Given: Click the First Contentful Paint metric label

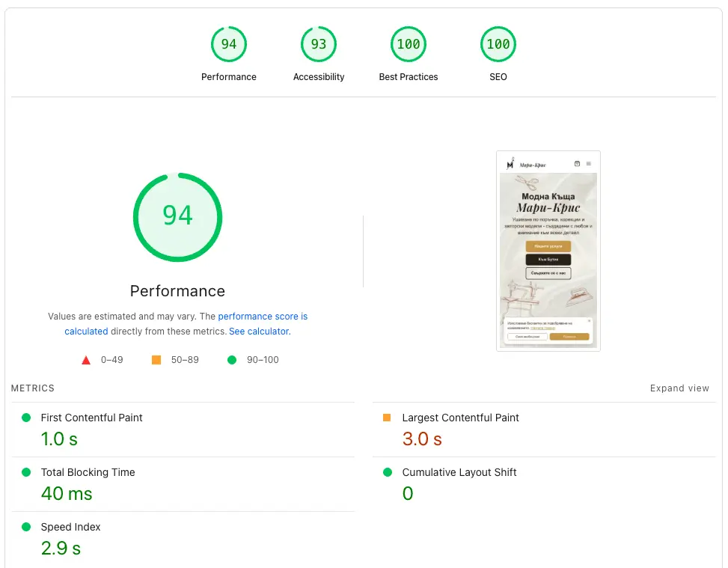Looking at the screenshot, I should point(91,418).
